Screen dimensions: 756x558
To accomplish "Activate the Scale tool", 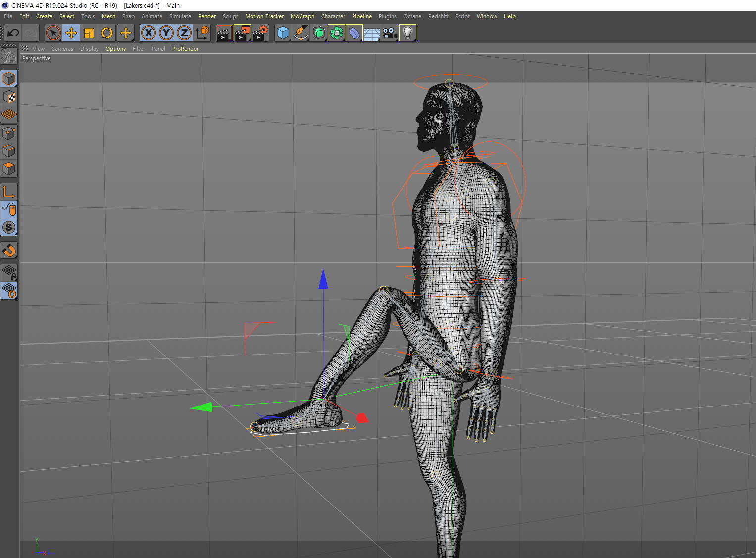I will click(89, 33).
